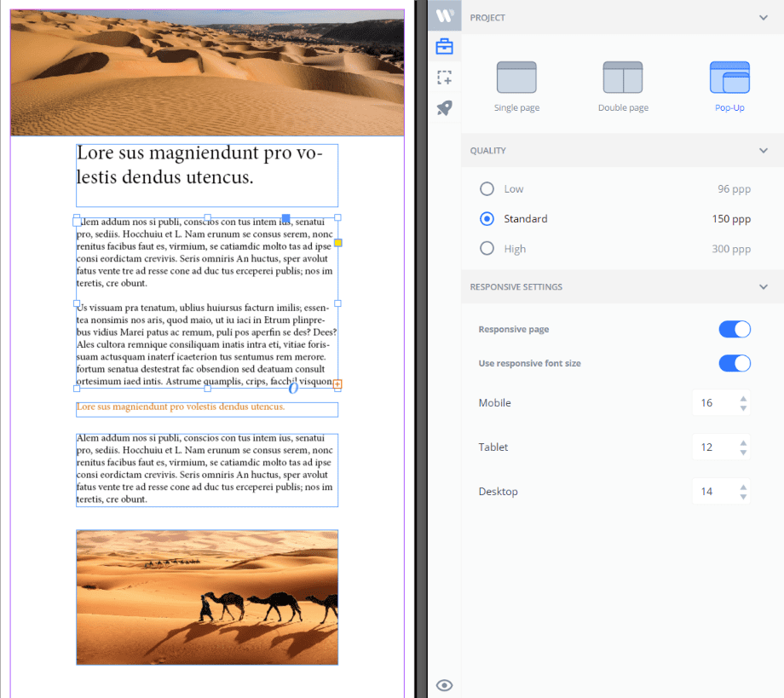Decrease the Desktop font size stepper
This screenshot has width=784, height=698.
pyautogui.click(x=743, y=497)
